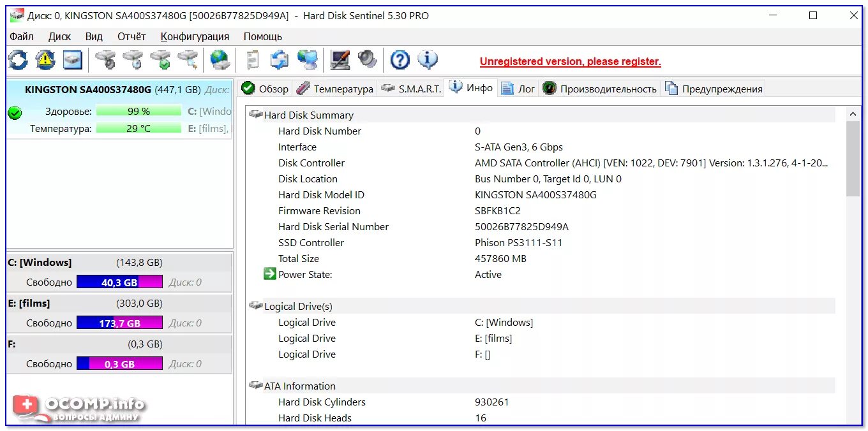
Task: Click the serial number 50026B77825D949A value
Action: (x=521, y=226)
